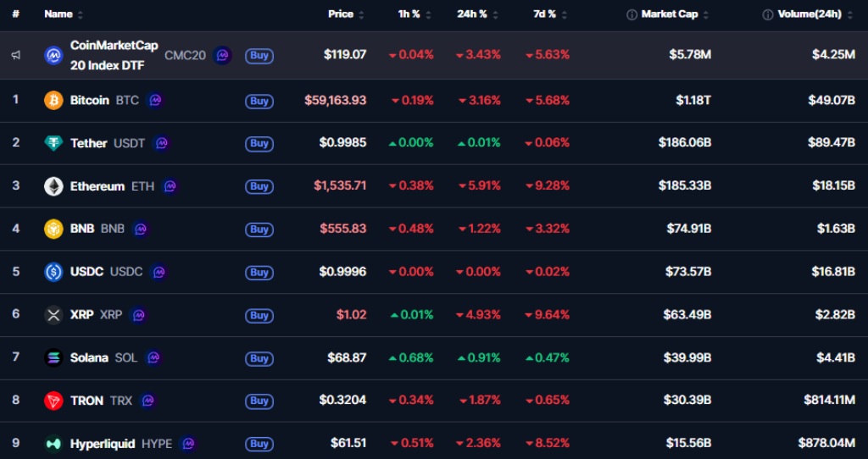Open the Solana name link

tap(89, 357)
